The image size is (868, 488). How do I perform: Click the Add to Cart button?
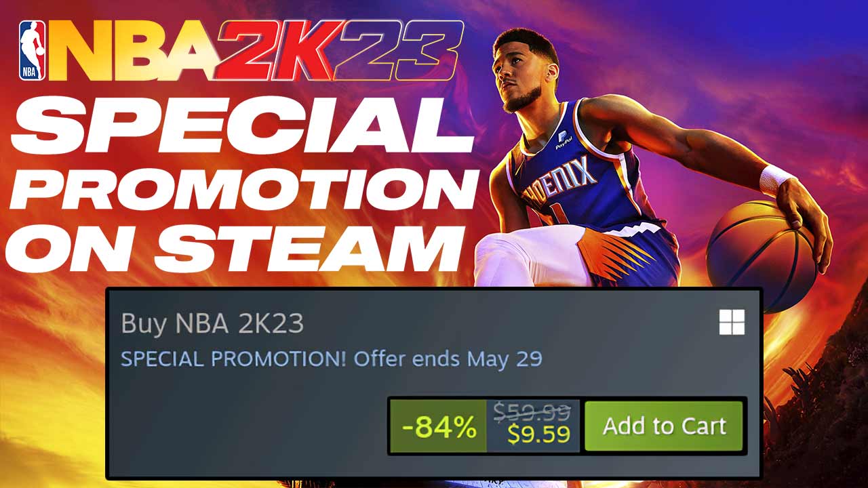664,426
